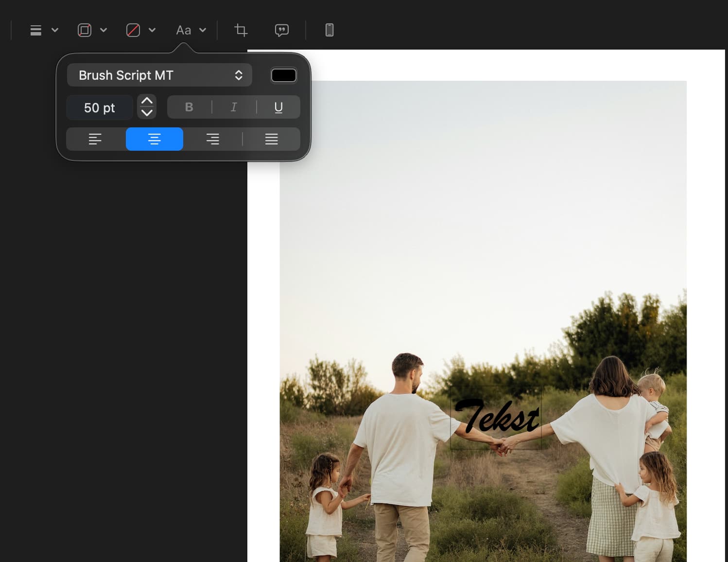
Task: Toggle underline formatting
Action: [278, 107]
